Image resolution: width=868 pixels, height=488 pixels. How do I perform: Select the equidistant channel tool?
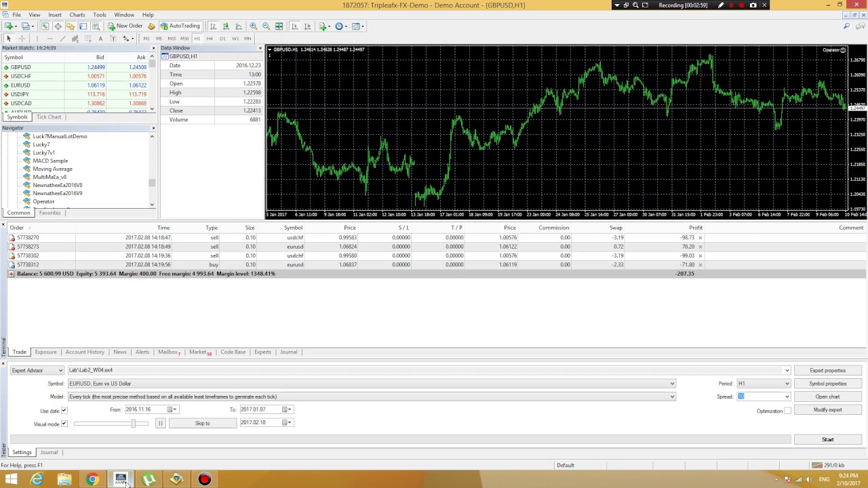pyautogui.click(x=75, y=39)
